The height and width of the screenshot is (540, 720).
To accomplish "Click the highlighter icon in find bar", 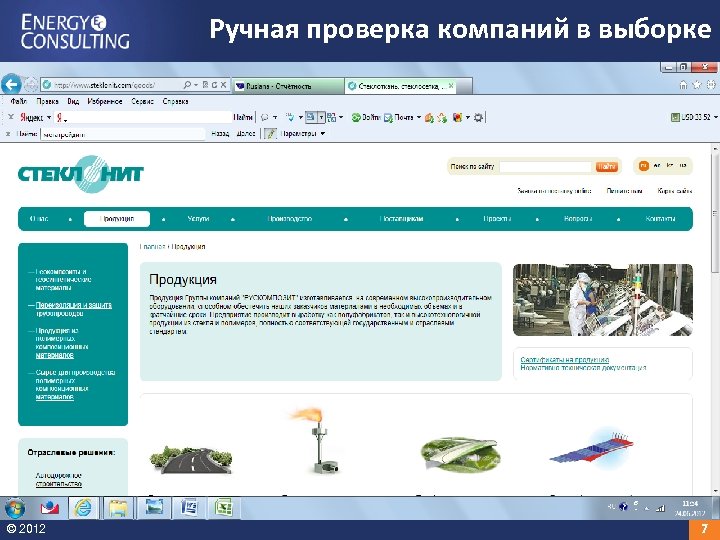I will point(270,134).
